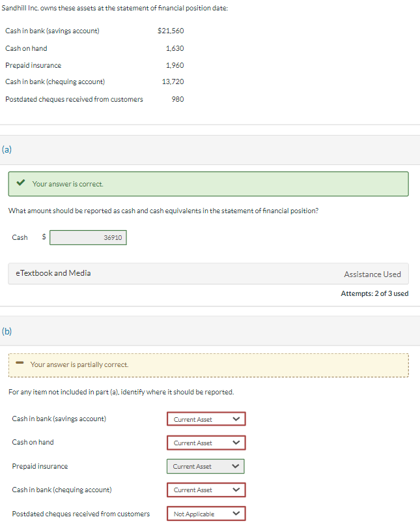
Task: Click the section (a) header bar
Action: click(210, 149)
